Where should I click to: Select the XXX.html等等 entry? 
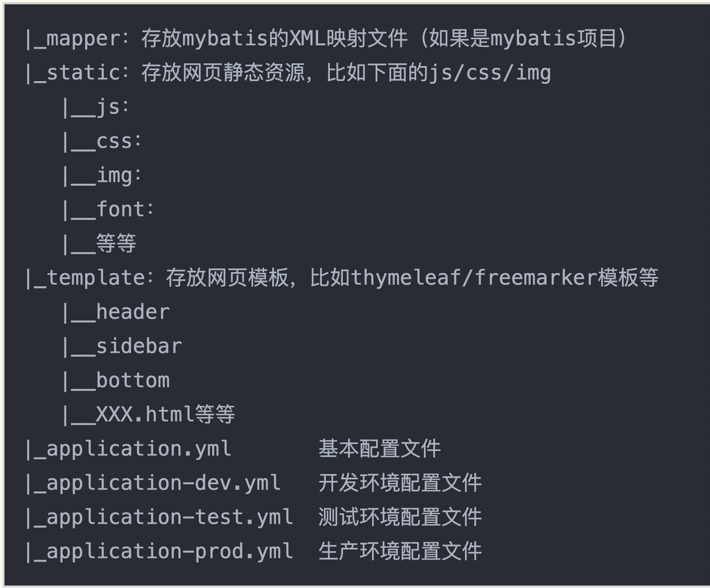coord(148,414)
